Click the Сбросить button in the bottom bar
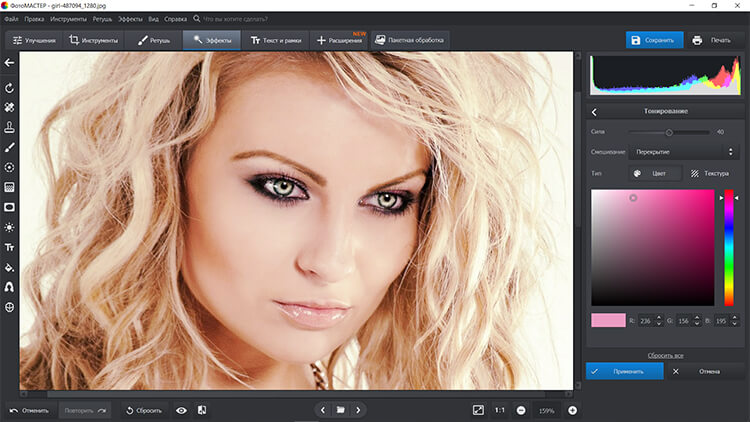Screen dimensions: 750x422 [143, 411]
